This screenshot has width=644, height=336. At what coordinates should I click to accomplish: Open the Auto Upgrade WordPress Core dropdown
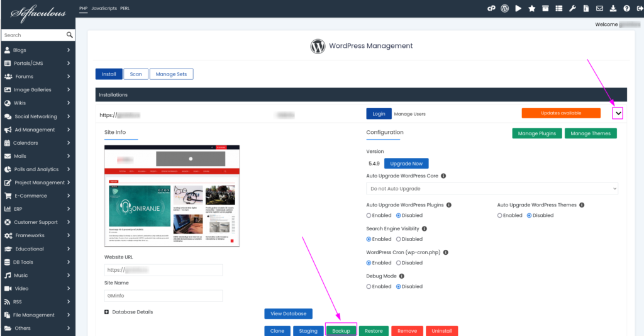click(x=492, y=189)
